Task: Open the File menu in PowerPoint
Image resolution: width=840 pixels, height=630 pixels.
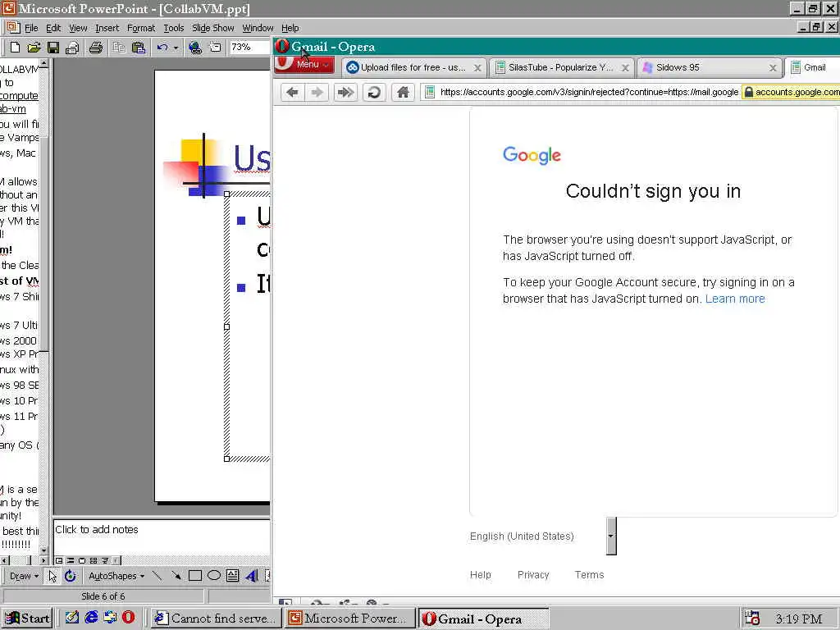Action: [31, 28]
